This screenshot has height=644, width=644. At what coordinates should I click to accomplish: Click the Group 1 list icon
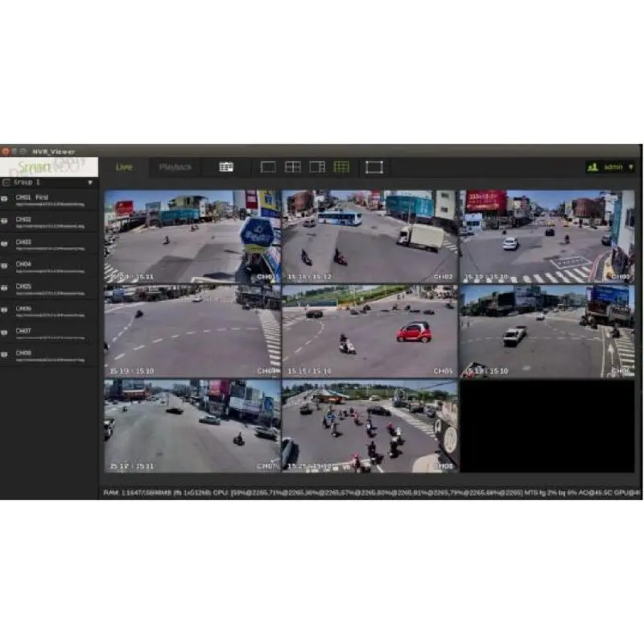click(x=6, y=183)
